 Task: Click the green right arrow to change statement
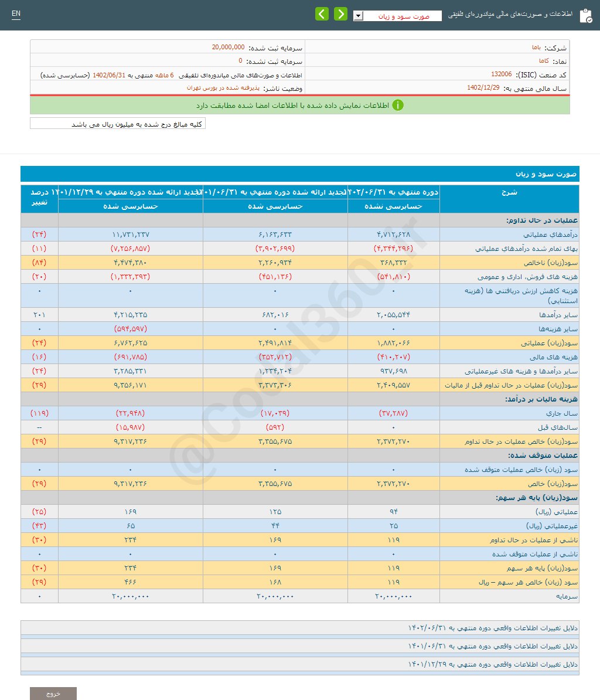(340, 13)
